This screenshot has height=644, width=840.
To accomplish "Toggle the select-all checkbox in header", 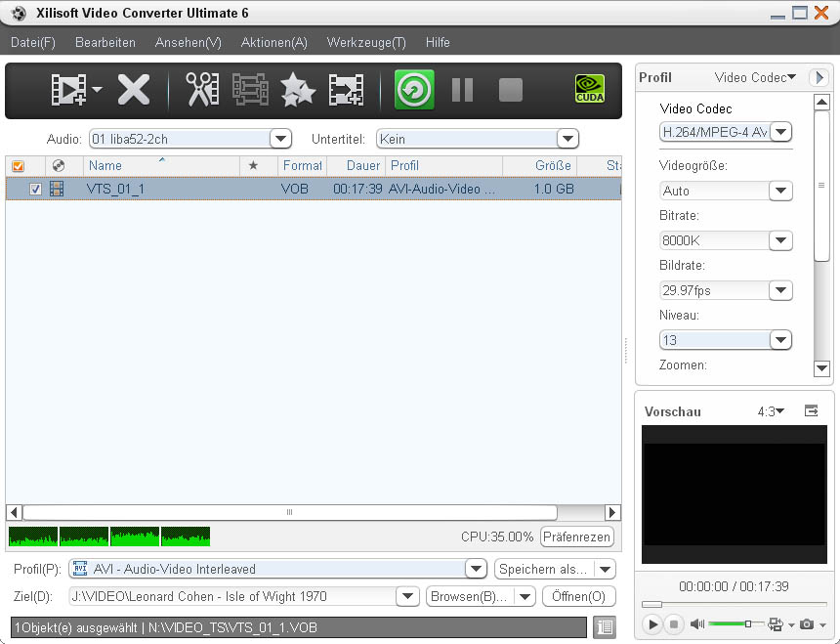I will point(19,166).
